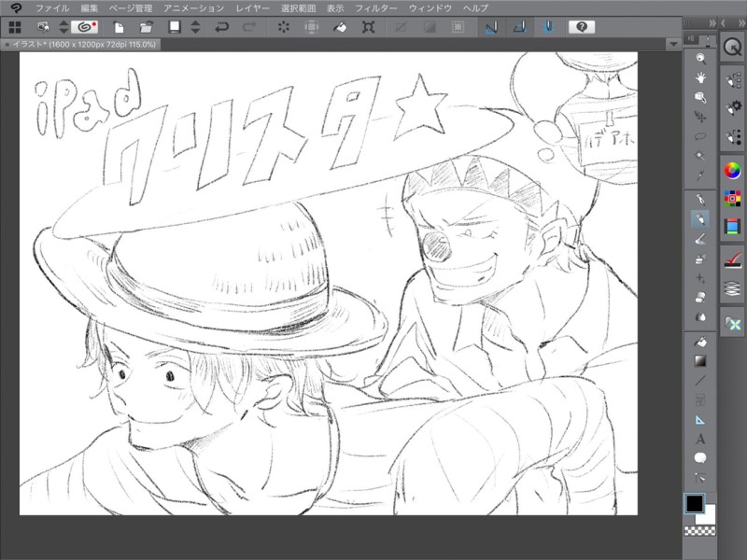Select the Auto select magic wand tool
Image resolution: width=747 pixels, height=560 pixels.
[700, 156]
